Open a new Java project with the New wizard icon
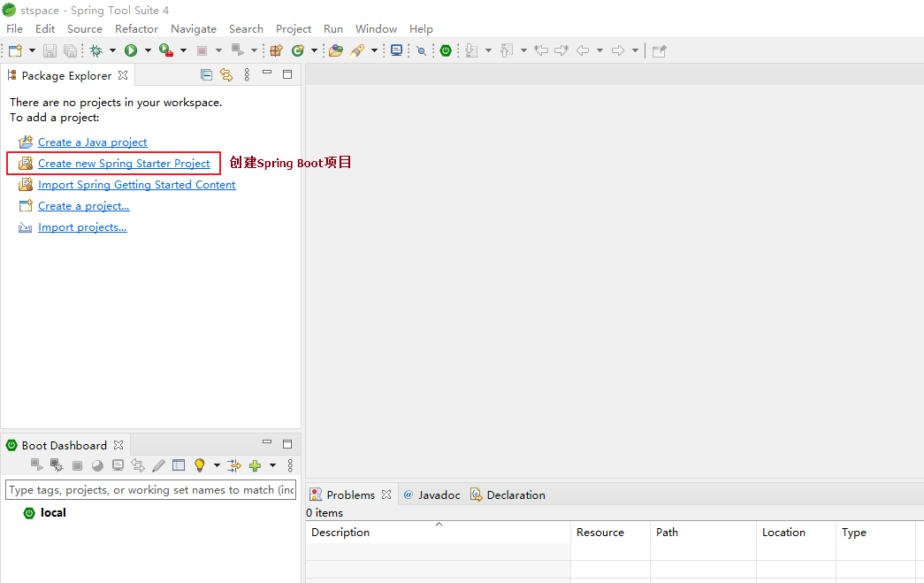 13,50
